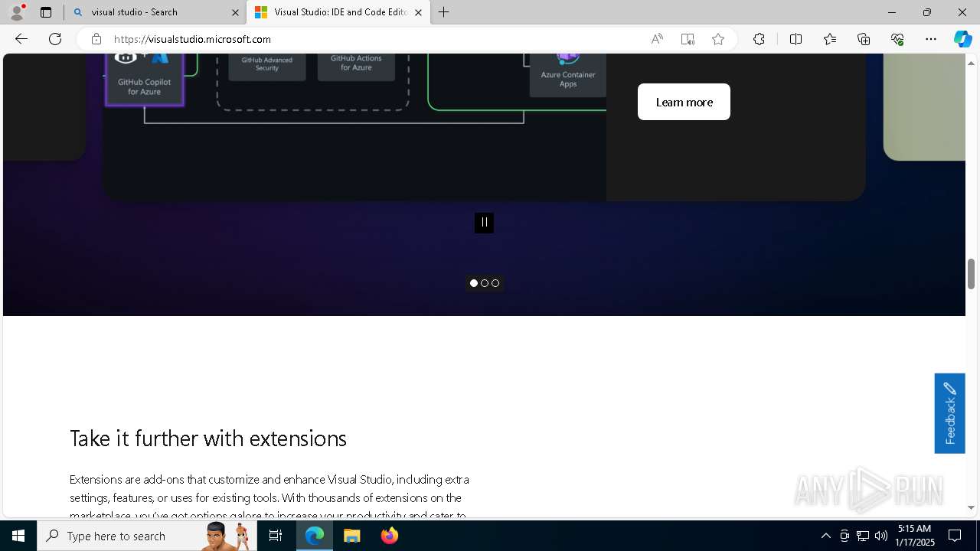Click the scroll down arrow of the scrollbar
Screen dimensions: 980x551
click(972, 507)
